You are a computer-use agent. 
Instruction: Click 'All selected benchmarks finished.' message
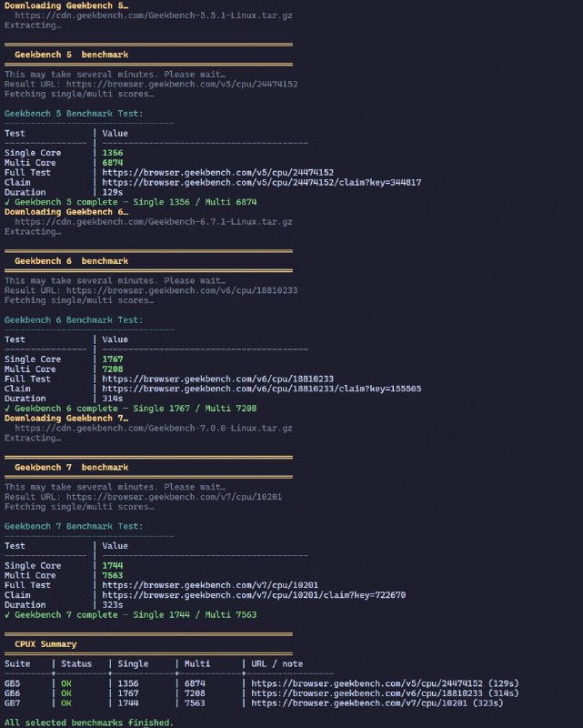(x=88, y=723)
